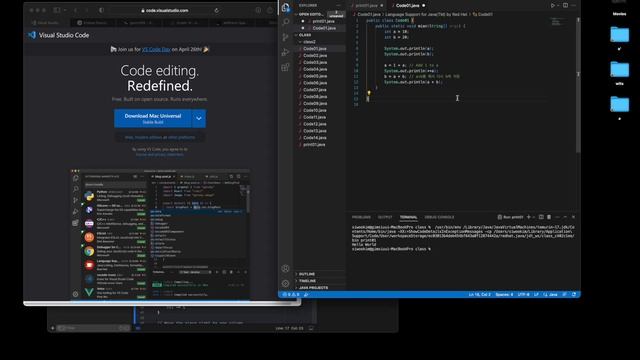Click the license and privacy statement link

click(x=160, y=155)
